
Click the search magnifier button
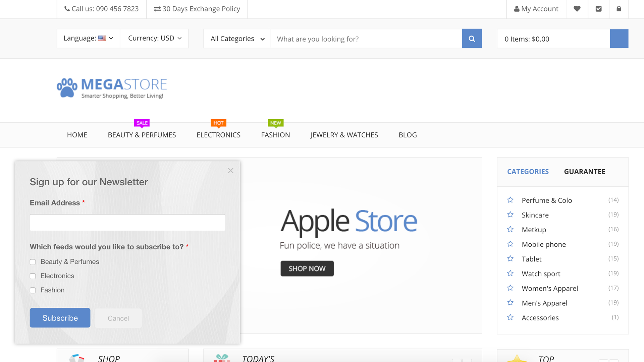(x=472, y=39)
